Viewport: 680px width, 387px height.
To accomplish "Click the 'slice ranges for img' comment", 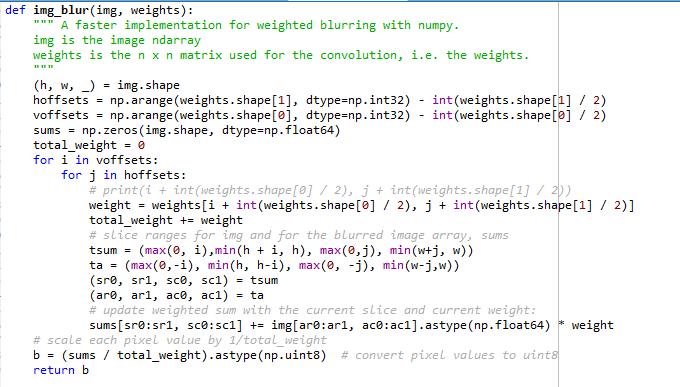I will click(299, 235).
